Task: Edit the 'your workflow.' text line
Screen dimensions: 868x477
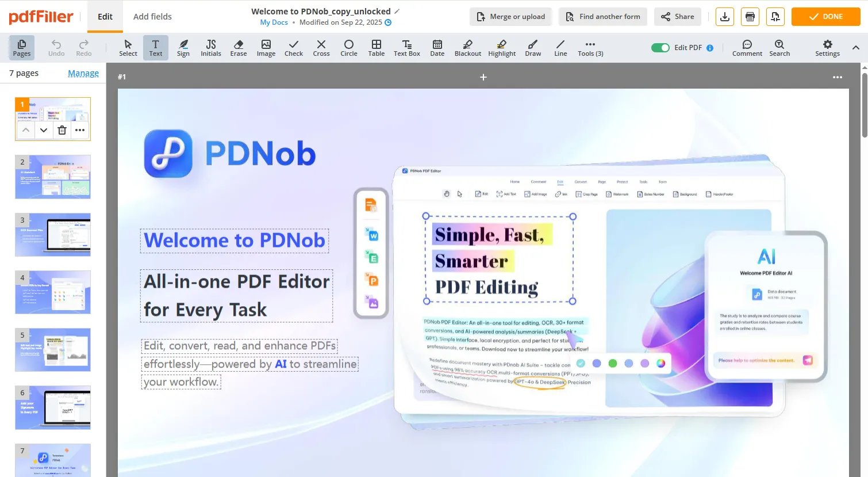Action: point(181,382)
